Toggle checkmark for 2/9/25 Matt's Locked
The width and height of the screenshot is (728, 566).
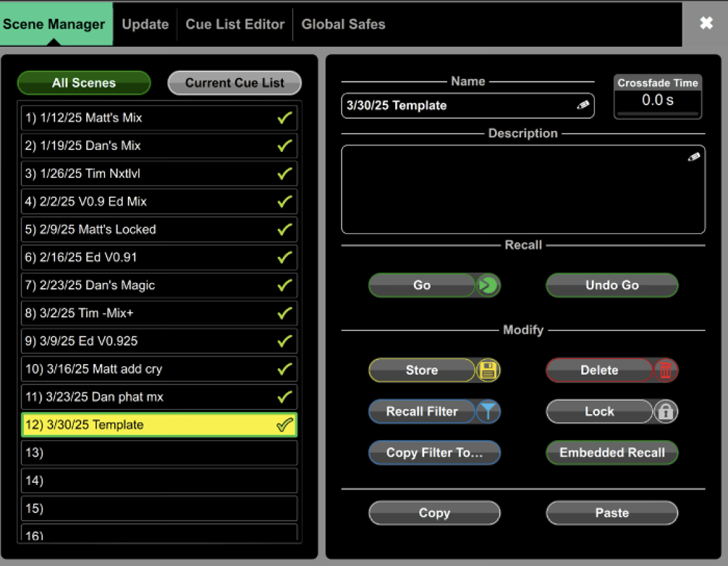point(284,230)
